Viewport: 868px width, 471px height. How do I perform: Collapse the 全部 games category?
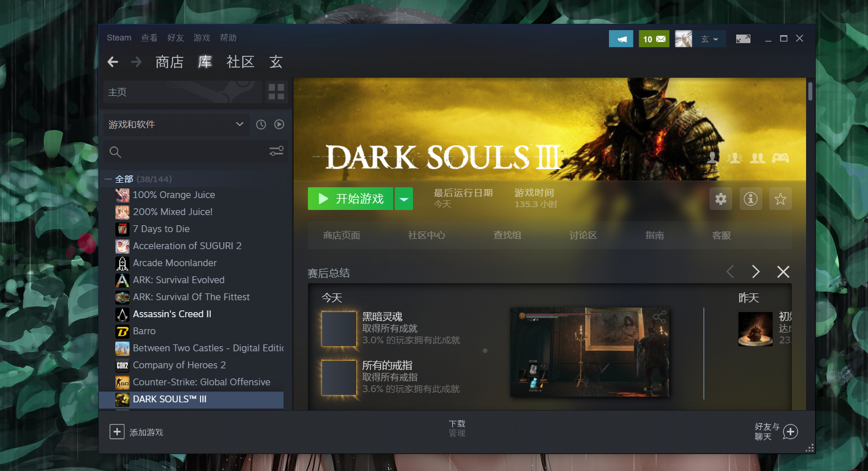[x=108, y=179]
